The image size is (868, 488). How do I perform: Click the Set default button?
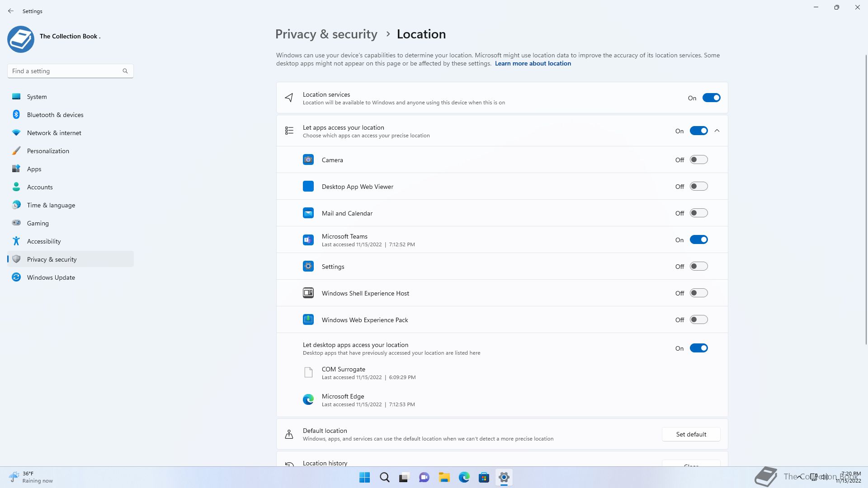click(691, 434)
